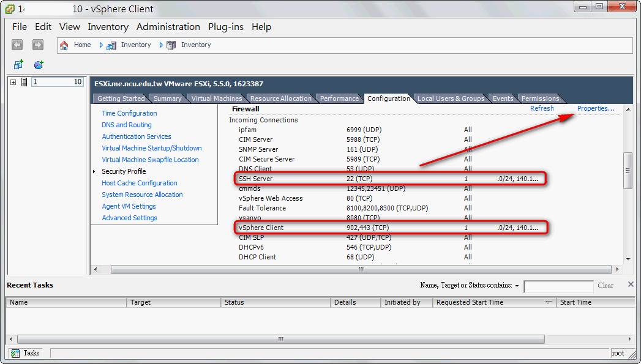This screenshot has width=641, height=364.
Task: Click scroll-down arrow of firewall pane
Action: 628,259
